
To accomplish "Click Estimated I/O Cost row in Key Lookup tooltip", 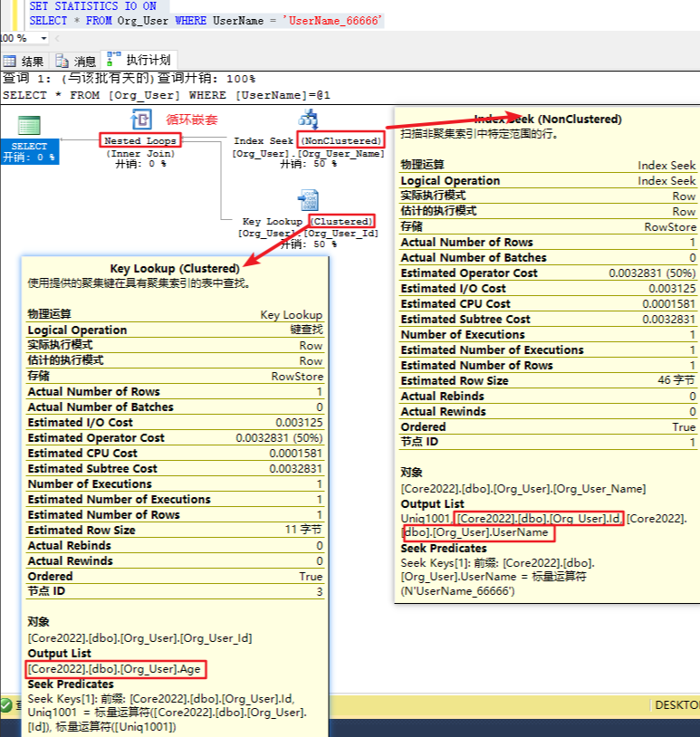I will [x=175, y=423].
